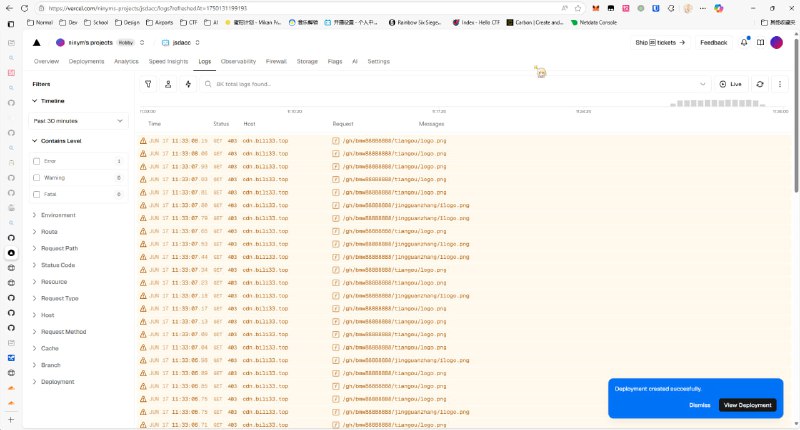Screen dimensions: 800x430
Task: Open the log filter funnel icon
Action: pyautogui.click(x=149, y=84)
